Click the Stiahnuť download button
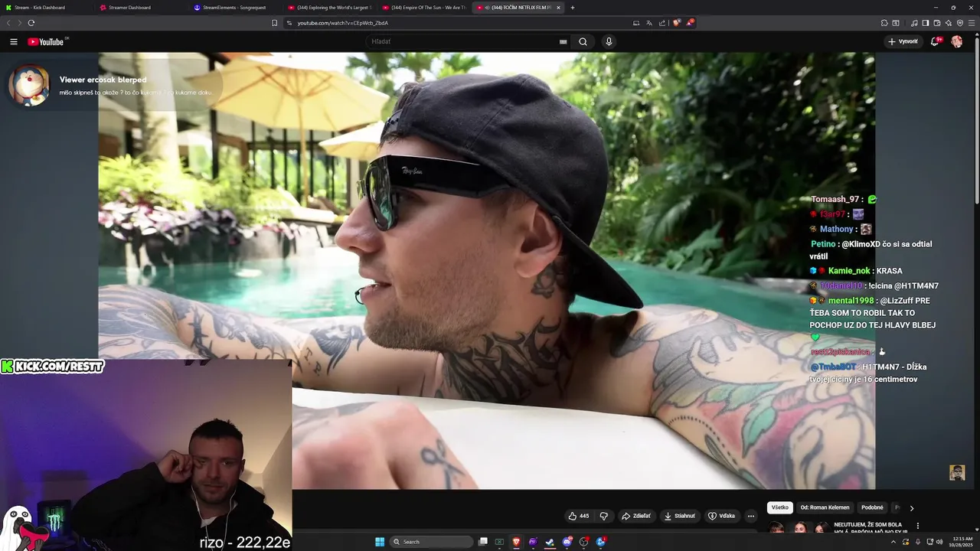The width and height of the screenshot is (980, 551). coord(680,516)
